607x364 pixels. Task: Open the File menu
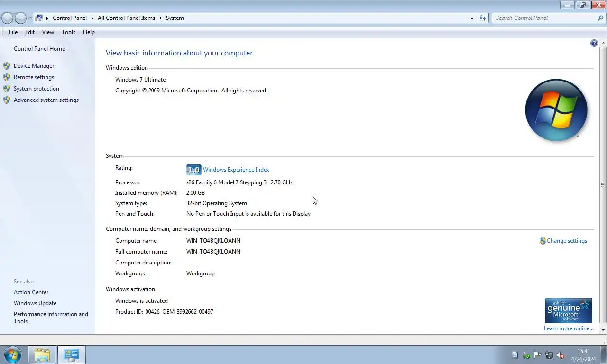click(13, 32)
